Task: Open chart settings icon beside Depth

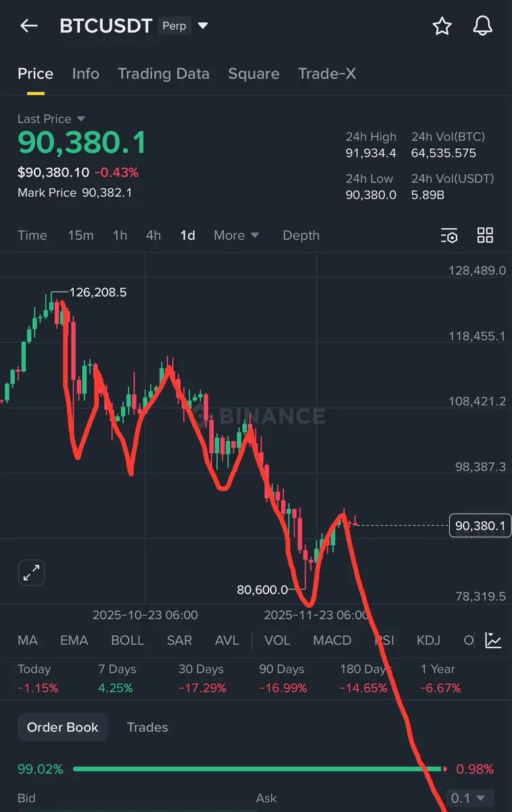Action: tap(449, 235)
